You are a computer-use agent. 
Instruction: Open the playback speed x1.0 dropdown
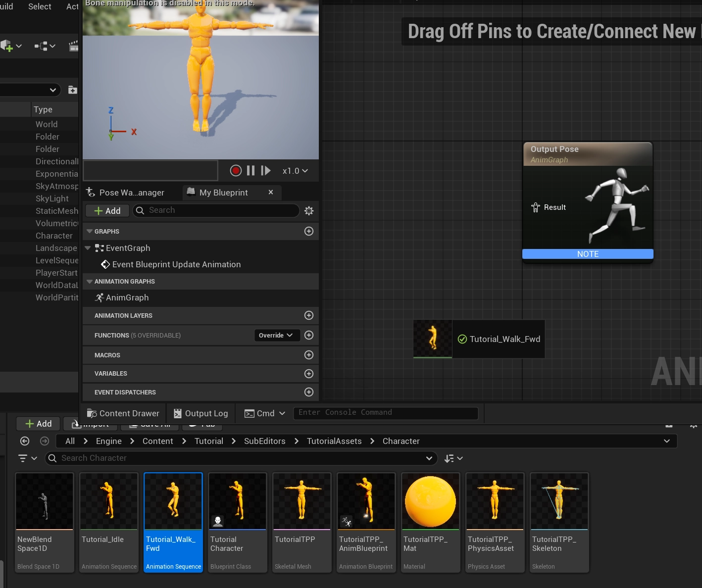click(295, 171)
